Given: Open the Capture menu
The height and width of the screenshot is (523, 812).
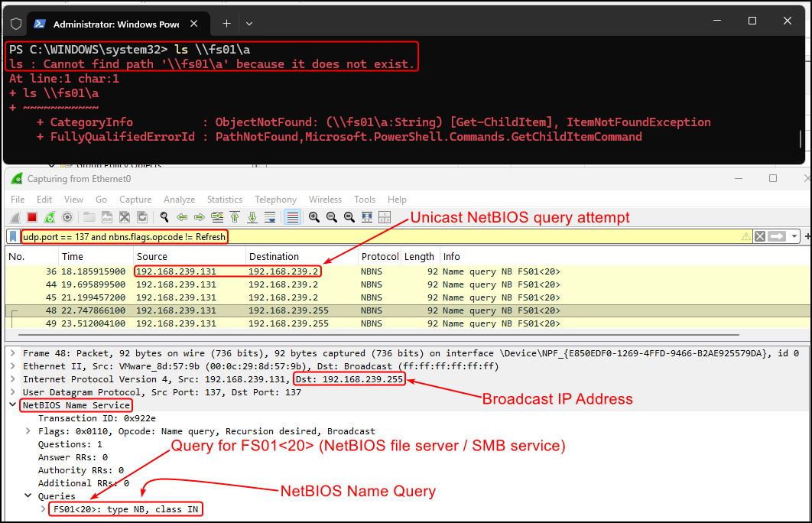Looking at the screenshot, I should 135,200.
